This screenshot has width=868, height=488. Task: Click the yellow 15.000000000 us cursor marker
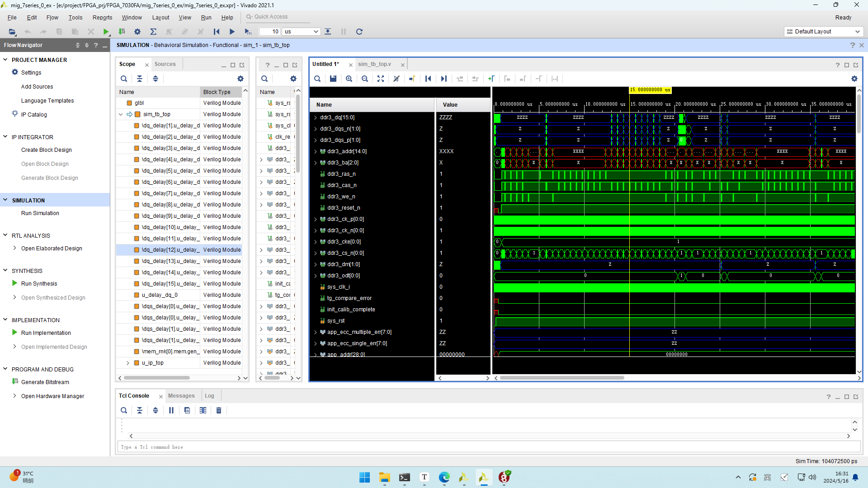650,90
